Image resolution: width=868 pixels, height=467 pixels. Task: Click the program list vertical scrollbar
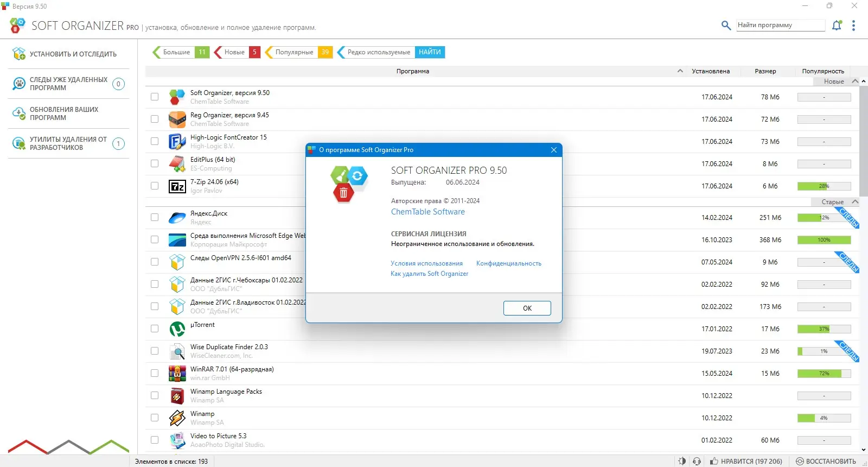[864, 141]
